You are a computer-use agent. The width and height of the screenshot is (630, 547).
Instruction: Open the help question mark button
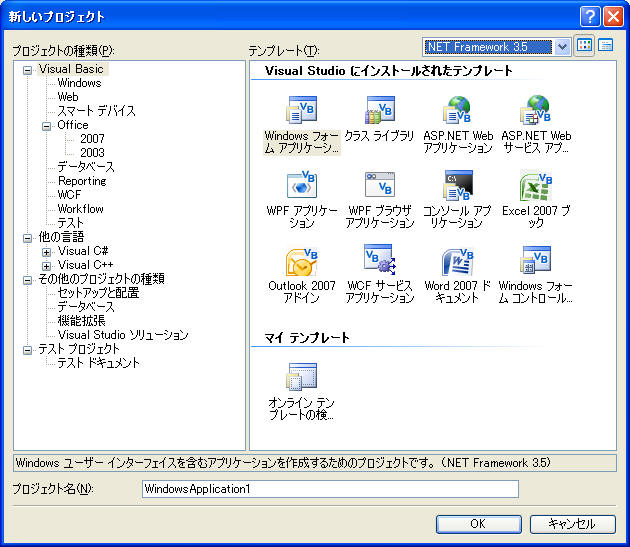590,16
